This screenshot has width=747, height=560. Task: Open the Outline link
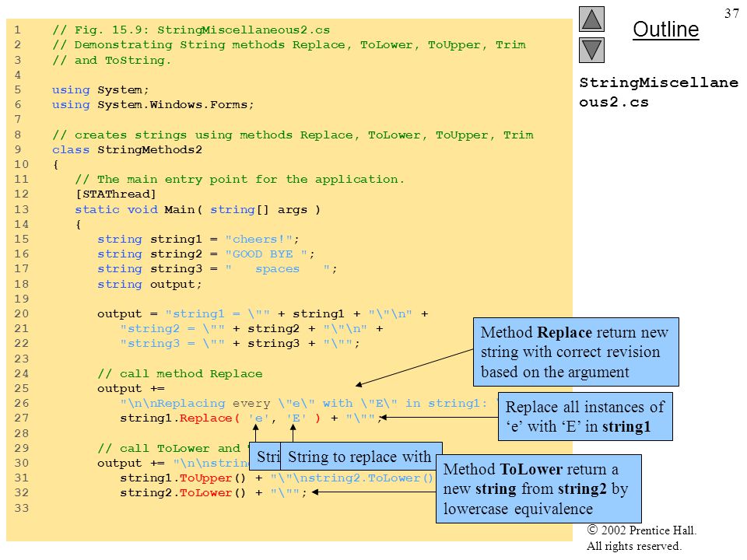(x=665, y=30)
